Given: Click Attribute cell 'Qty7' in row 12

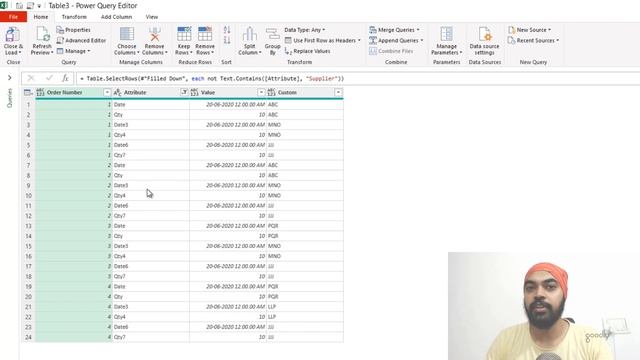Looking at the screenshot, I should point(151,216).
